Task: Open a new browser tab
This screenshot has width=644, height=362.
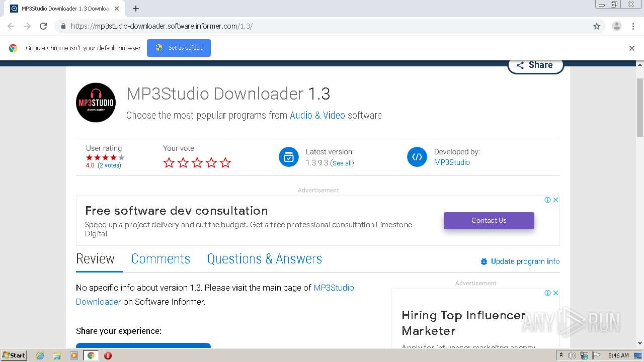Action: tap(136, 9)
